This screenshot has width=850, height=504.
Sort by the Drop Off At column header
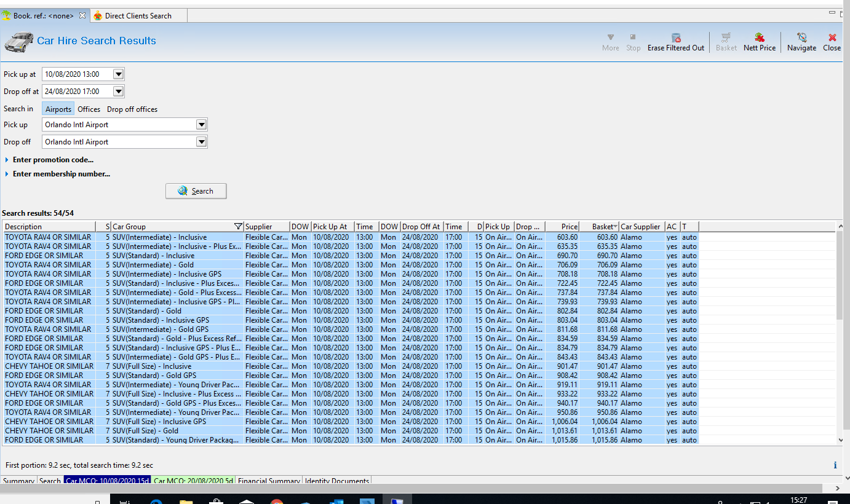(422, 227)
